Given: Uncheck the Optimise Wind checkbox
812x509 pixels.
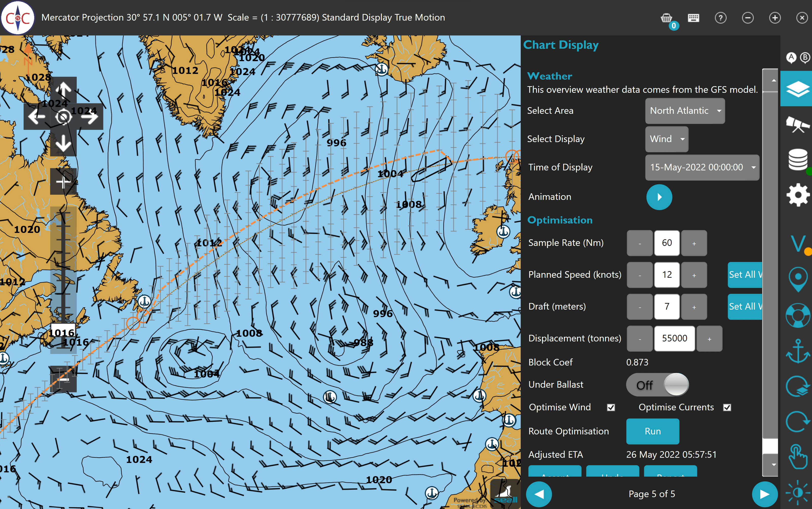Looking at the screenshot, I should [611, 407].
